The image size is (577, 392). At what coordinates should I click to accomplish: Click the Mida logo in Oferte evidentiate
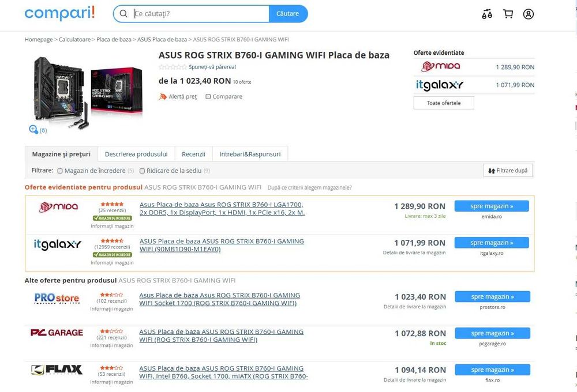tap(440, 66)
